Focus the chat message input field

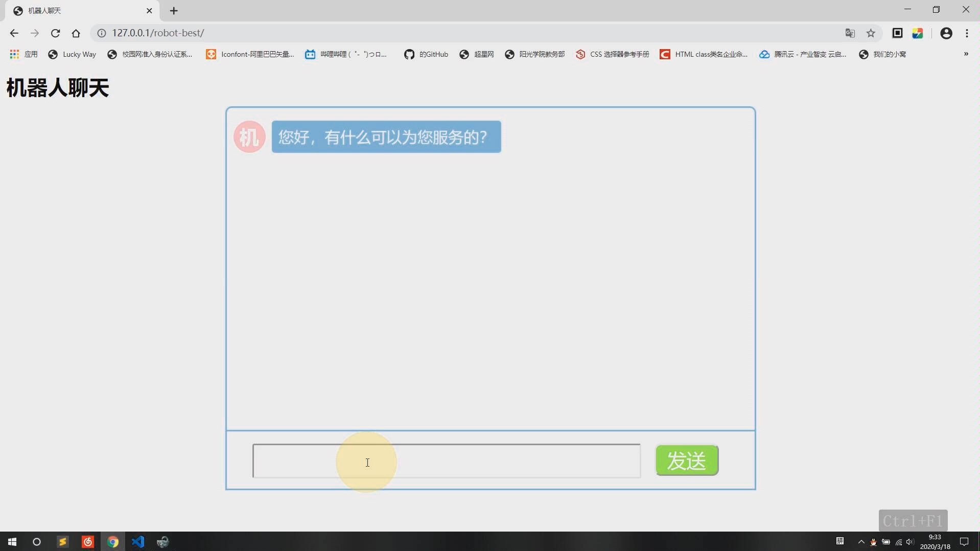tap(446, 461)
